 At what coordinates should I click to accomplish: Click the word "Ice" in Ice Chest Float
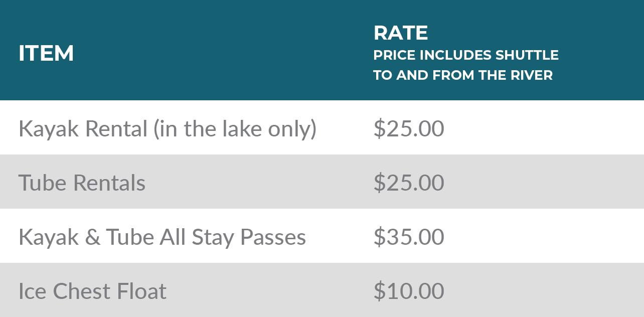click(32, 291)
